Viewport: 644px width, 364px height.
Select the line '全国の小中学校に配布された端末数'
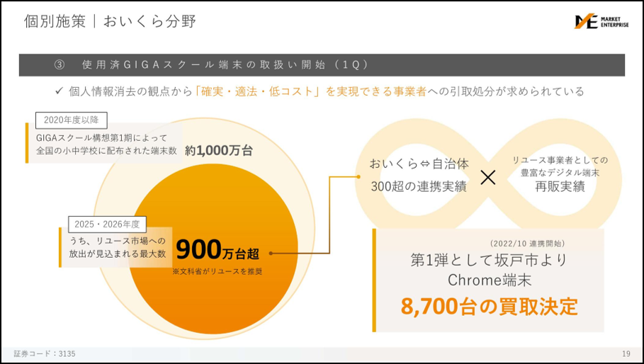click(106, 151)
